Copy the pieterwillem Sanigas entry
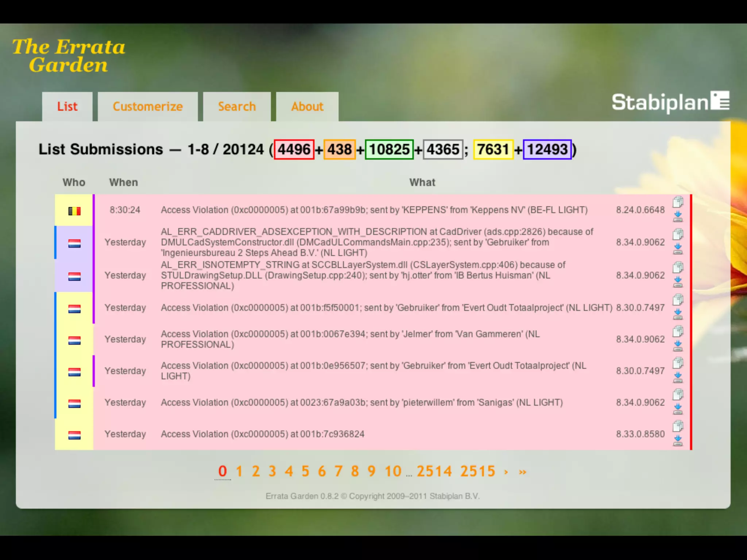The width and height of the screenshot is (747, 560). pos(678,394)
